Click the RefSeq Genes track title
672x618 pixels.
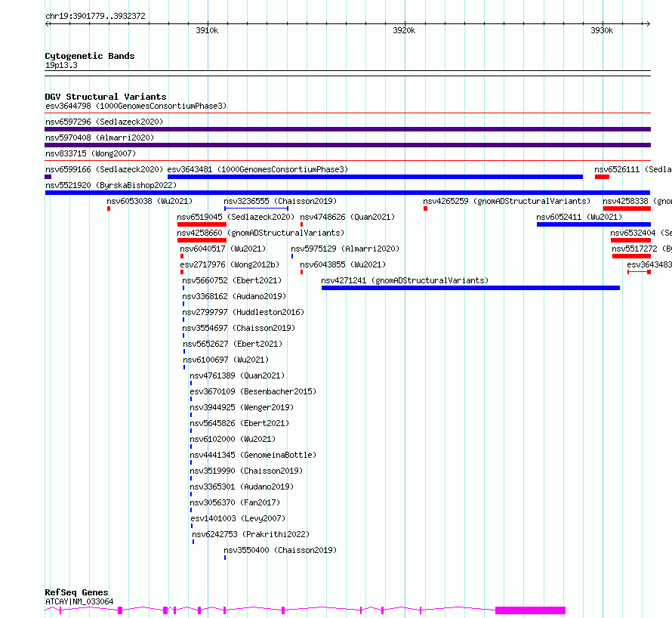coord(76,592)
